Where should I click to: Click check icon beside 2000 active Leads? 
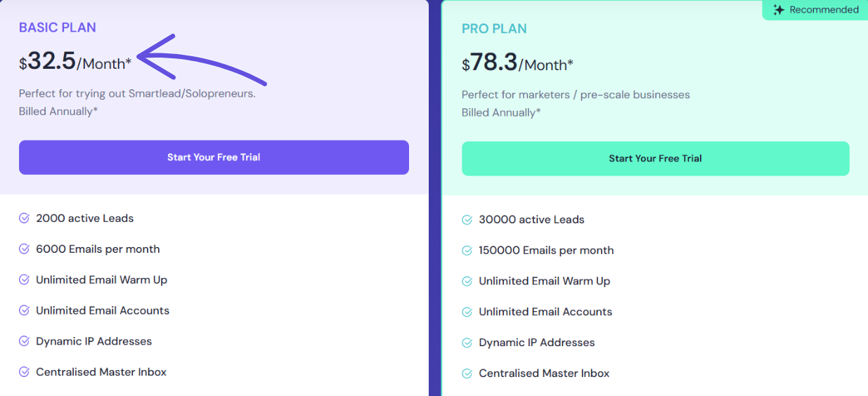tap(24, 218)
